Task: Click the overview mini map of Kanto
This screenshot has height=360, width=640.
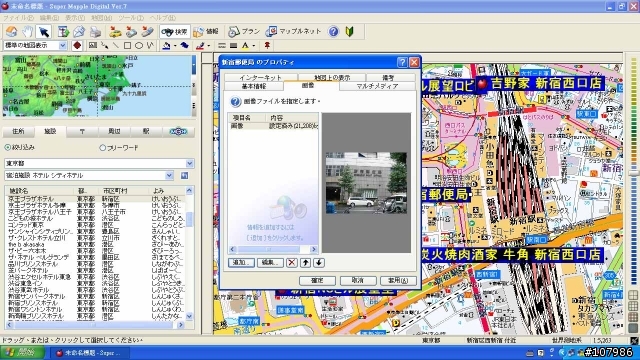Action: click(96, 86)
